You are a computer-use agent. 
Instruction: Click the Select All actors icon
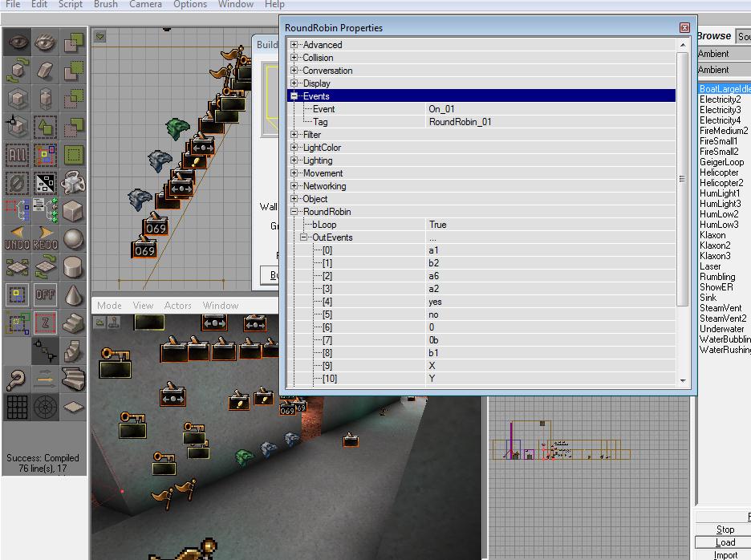[x=18, y=155]
